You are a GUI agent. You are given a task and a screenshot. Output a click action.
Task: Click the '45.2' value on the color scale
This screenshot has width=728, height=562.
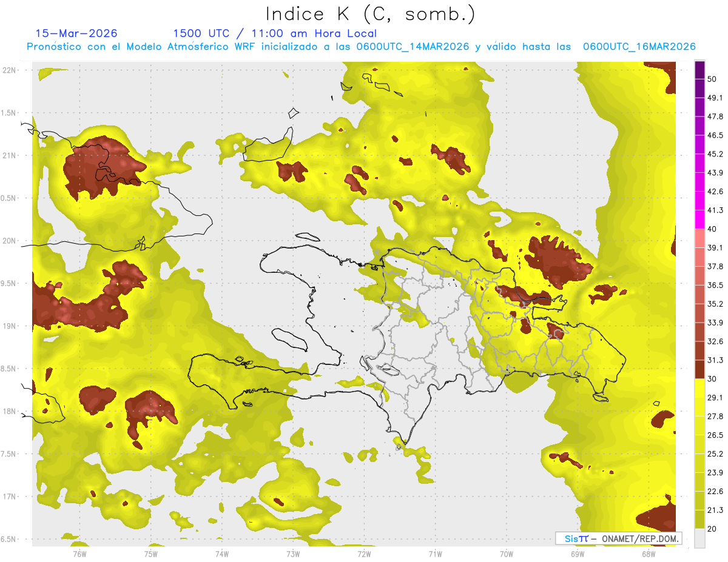(715, 154)
